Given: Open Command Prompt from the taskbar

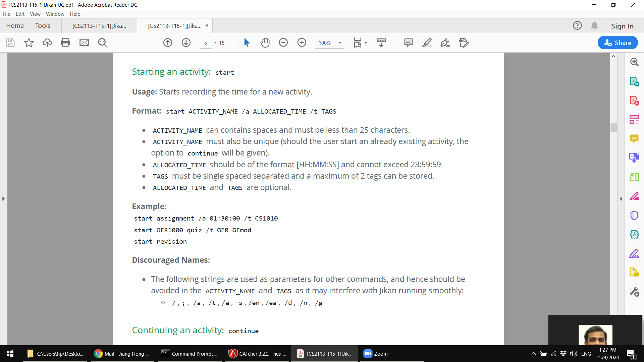Looking at the screenshot, I should (x=189, y=354).
